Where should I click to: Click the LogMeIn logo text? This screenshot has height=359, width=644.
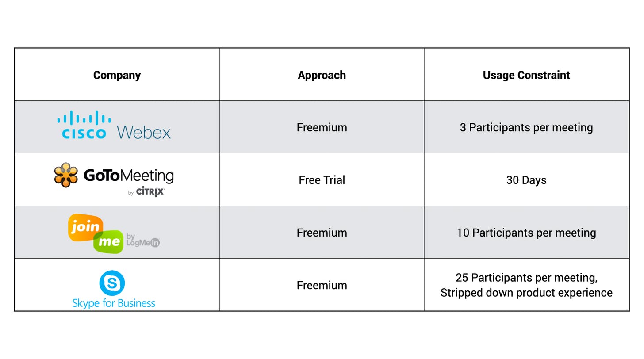point(143,240)
